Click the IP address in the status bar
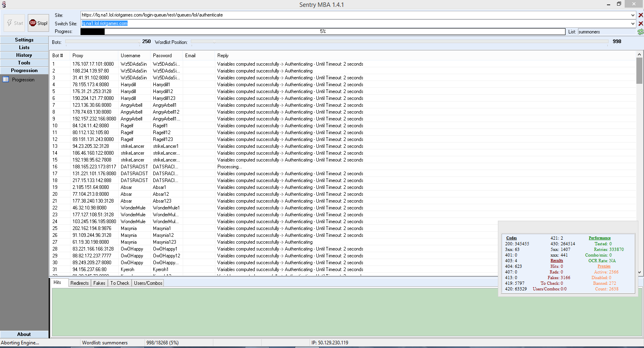The height and width of the screenshot is (348, 644). point(330,343)
